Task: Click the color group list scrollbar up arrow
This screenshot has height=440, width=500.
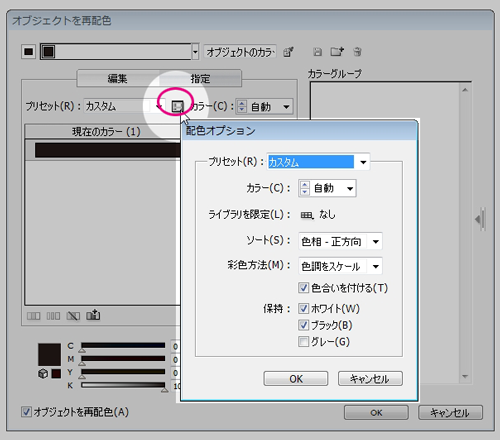Action: 465,90
